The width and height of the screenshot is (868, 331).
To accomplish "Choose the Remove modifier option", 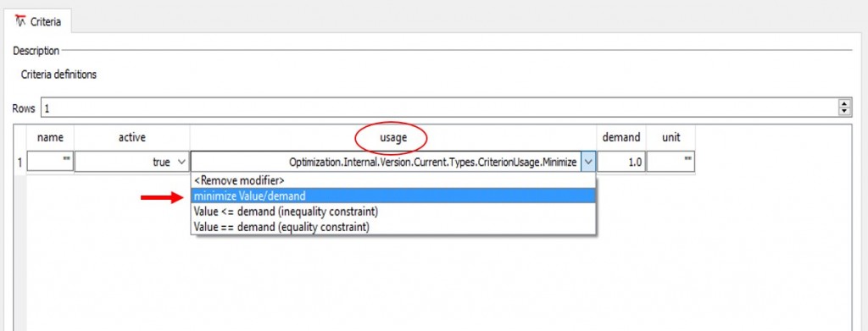I will coord(393,180).
